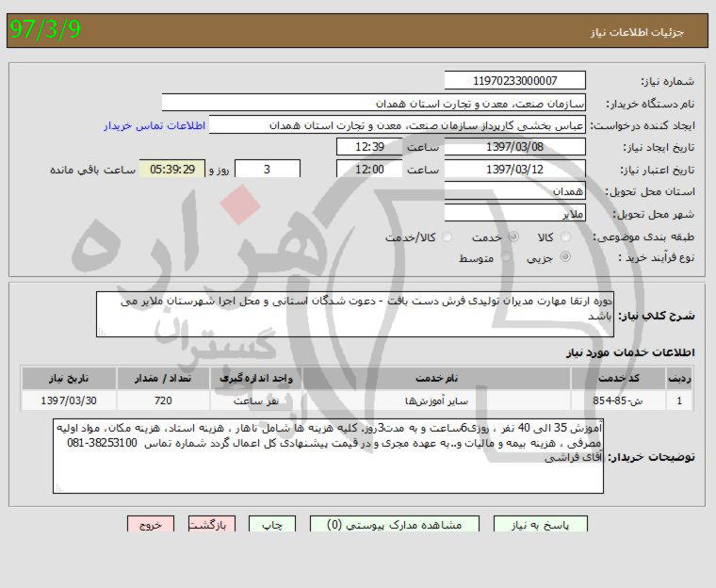Click the ایجاد کننده درخواست field

click(397, 124)
